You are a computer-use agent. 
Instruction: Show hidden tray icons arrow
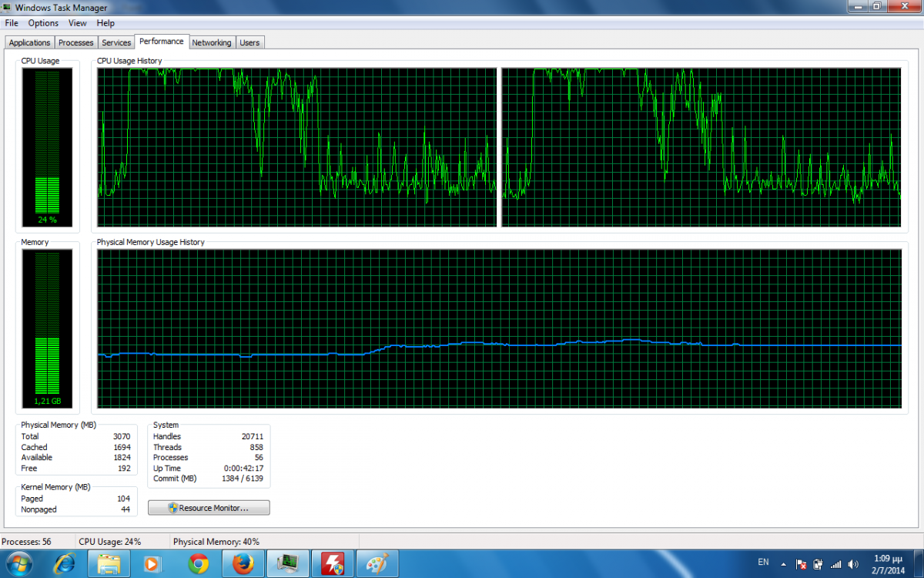[x=783, y=564]
